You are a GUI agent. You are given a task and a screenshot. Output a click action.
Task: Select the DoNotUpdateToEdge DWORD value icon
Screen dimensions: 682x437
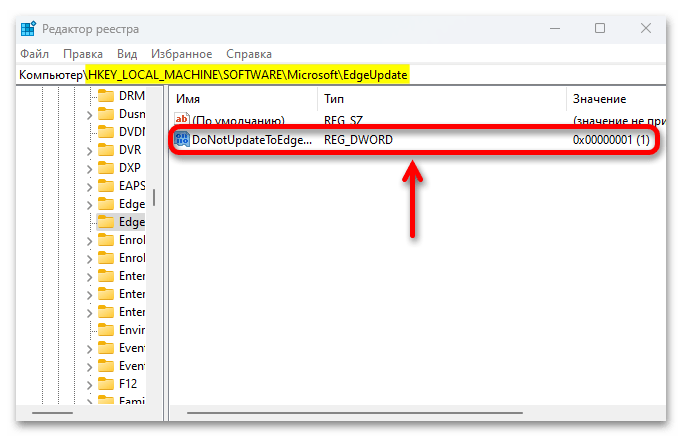click(182, 140)
